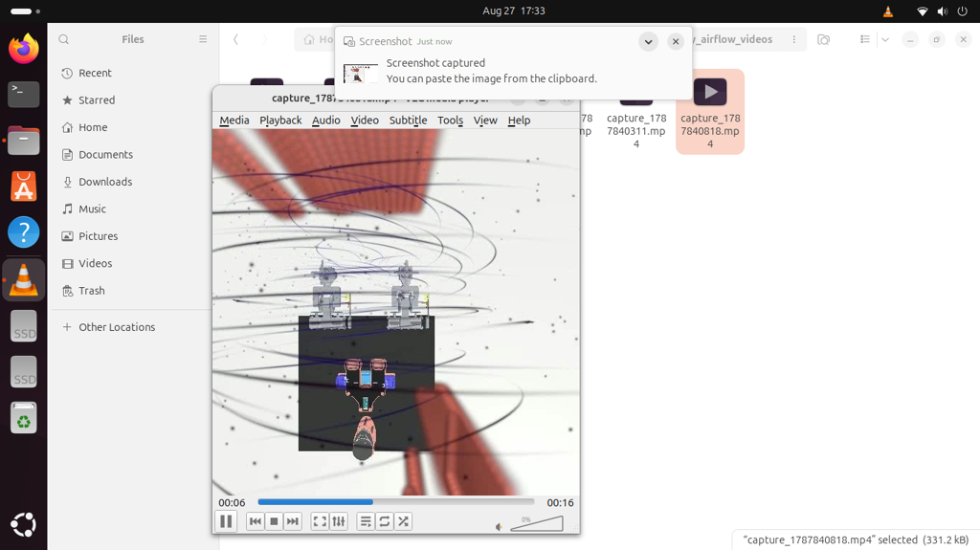The image size is (980, 550).
Task: Open Trash from the dock
Action: 24,418
